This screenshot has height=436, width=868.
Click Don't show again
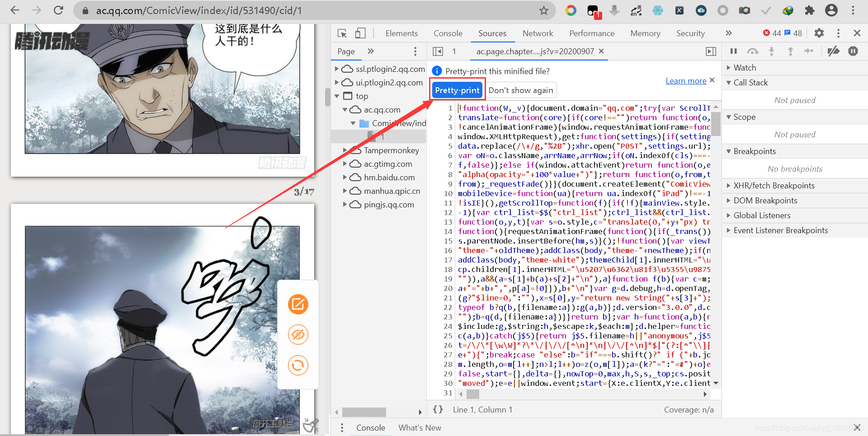(x=521, y=90)
